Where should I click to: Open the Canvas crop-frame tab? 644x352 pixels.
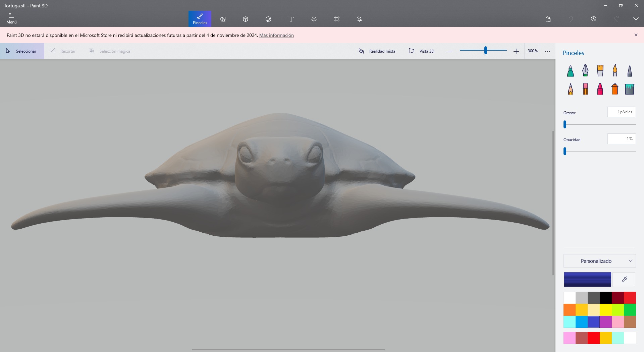coord(337,19)
